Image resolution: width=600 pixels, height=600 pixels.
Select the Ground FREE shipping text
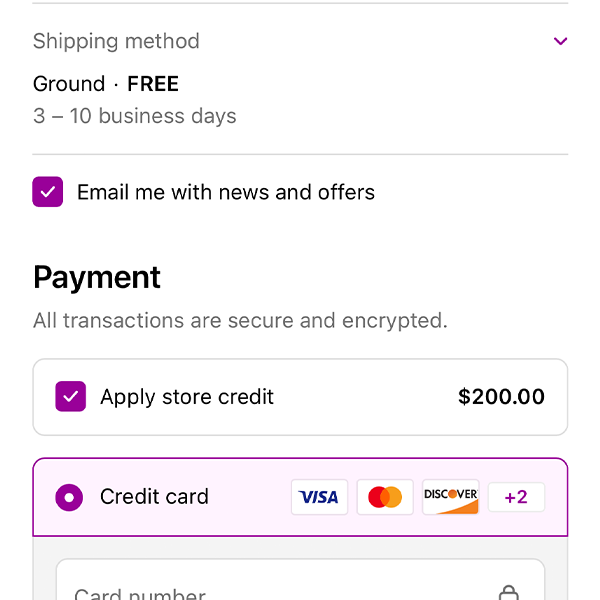click(x=106, y=84)
